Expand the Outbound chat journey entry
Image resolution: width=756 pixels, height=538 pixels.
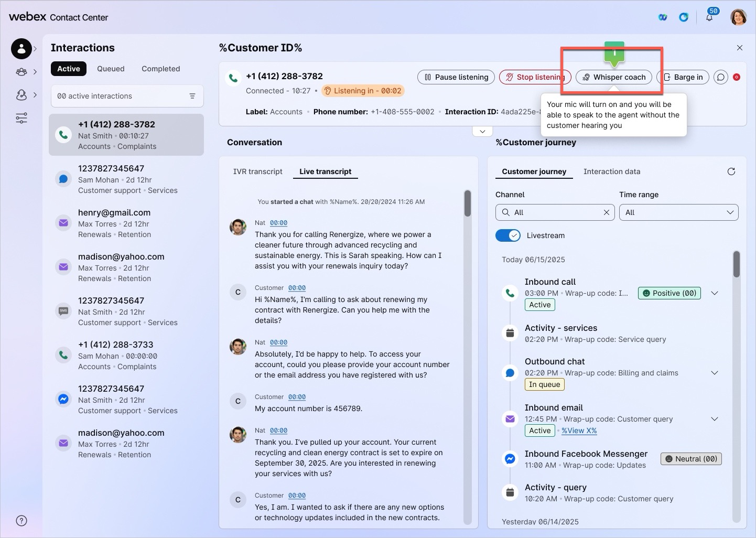pos(715,373)
